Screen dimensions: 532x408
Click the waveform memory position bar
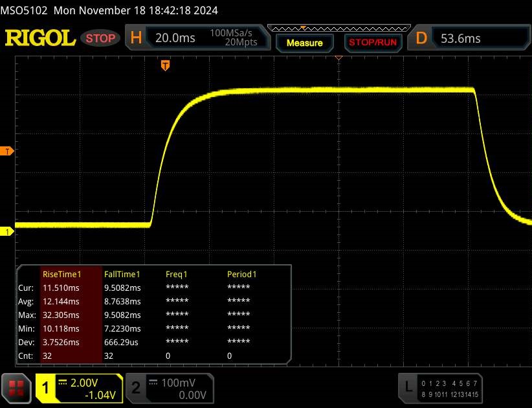(338, 28)
